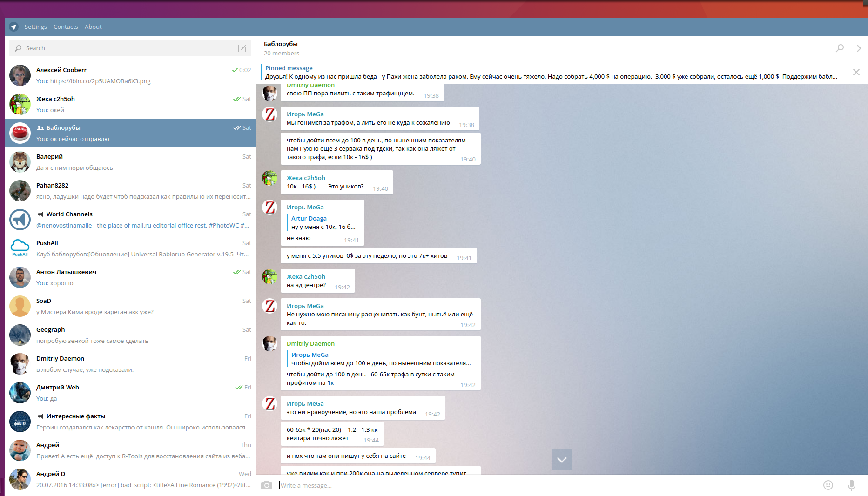Click Игорь MeGa's avatar at 19:38 message

coord(270,114)
